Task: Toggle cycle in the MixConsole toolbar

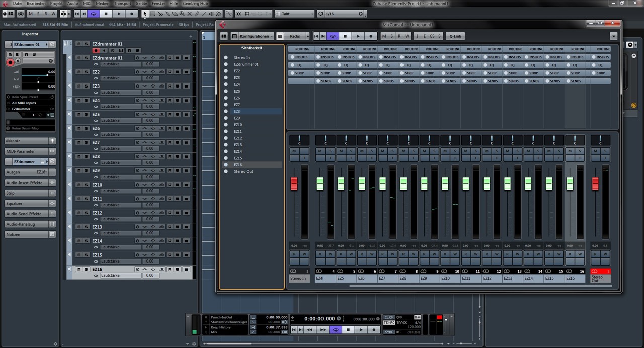Action: [332, 36]
